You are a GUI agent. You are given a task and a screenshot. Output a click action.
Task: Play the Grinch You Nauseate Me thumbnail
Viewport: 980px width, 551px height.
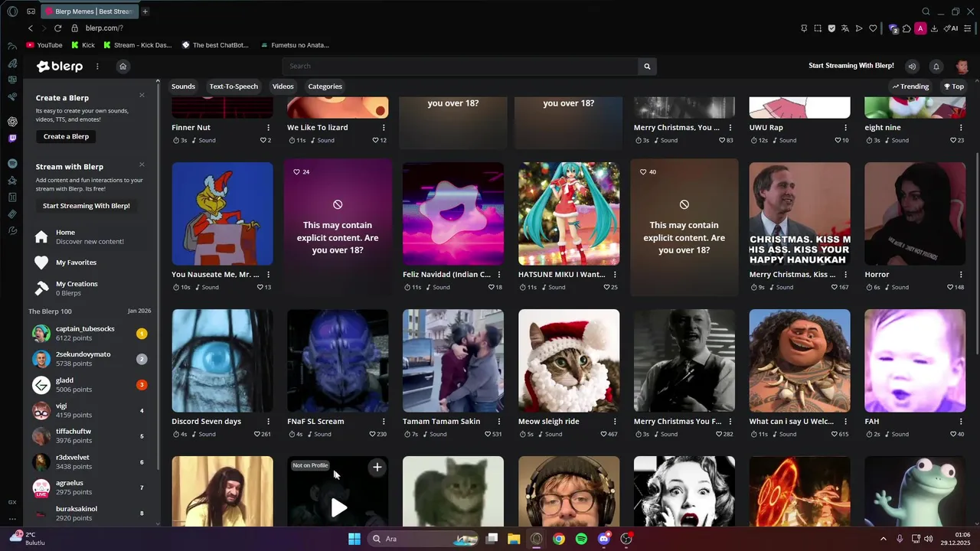[222, 214]
